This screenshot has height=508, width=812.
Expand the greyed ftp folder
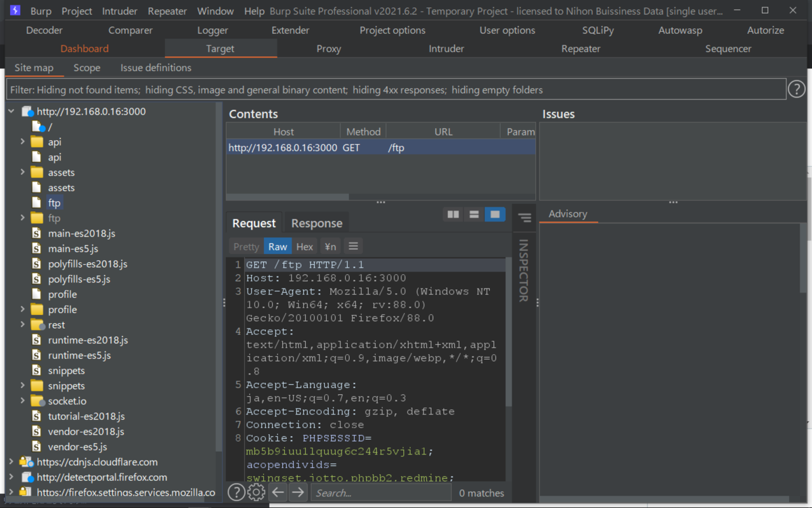(x=22, y=218)
